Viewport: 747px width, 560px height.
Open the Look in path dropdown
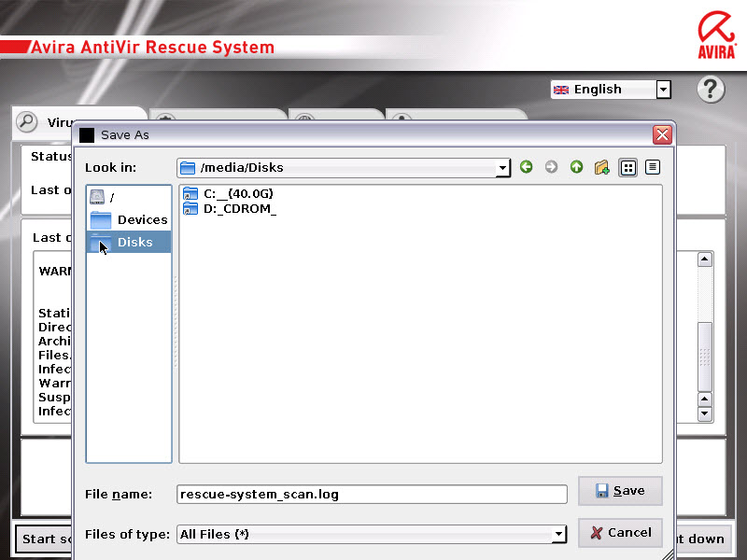[x=502, y=168]
